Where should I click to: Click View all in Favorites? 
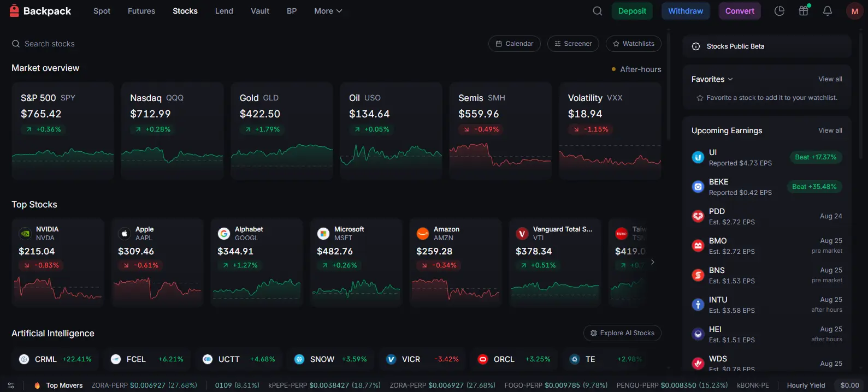tap(830, 79)
